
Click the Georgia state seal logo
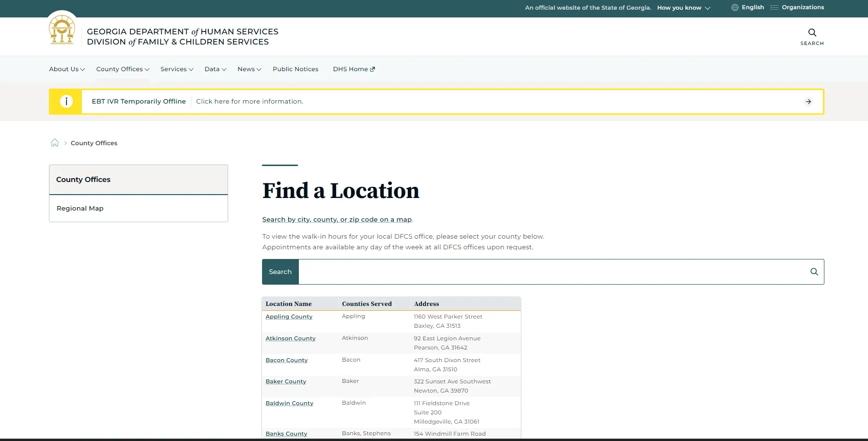click(x=62, y=30)
